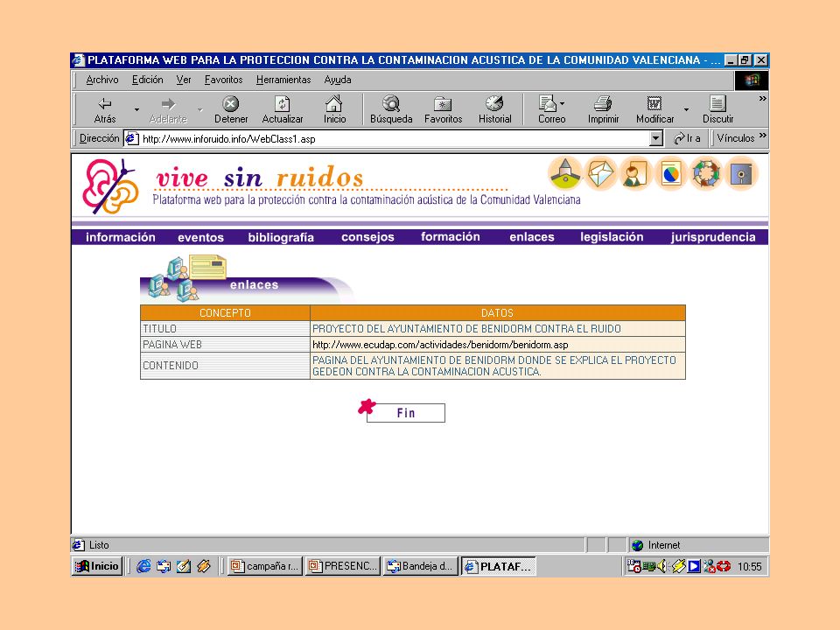Image resolution: width=840 pixels, height=630 pixels.
Task: Expand the Vínculos links chevron
Action: pos(762,135)
